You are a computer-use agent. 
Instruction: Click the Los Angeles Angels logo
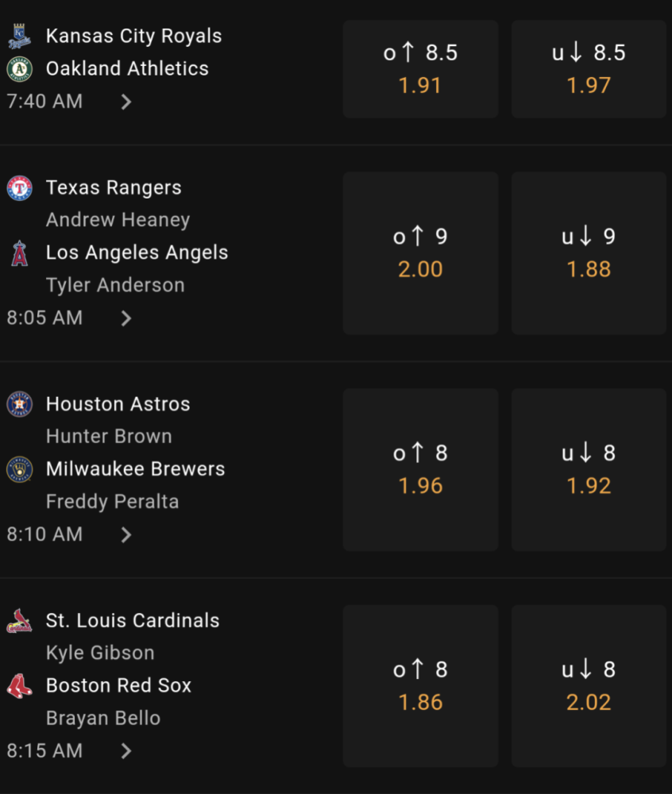[19, 252]
